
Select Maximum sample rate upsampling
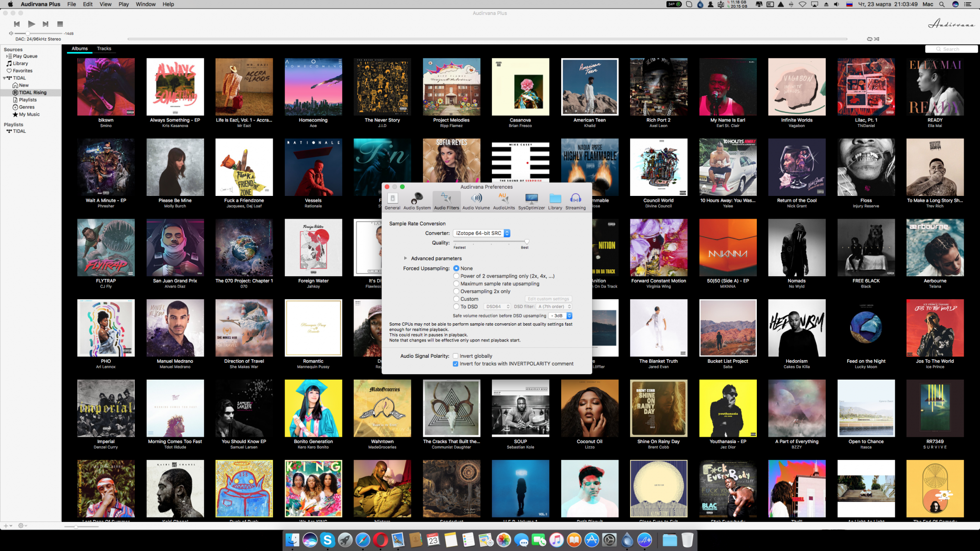coord(456,284)
